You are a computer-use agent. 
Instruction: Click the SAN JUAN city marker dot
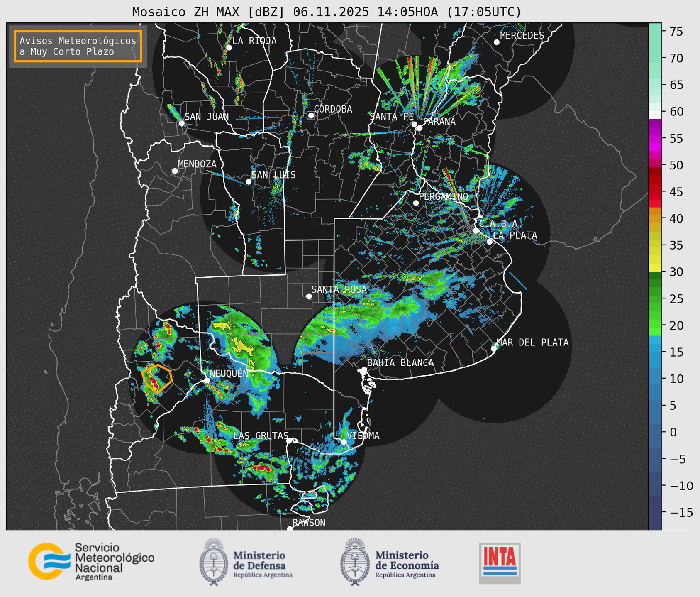click(x=181, y=123)
